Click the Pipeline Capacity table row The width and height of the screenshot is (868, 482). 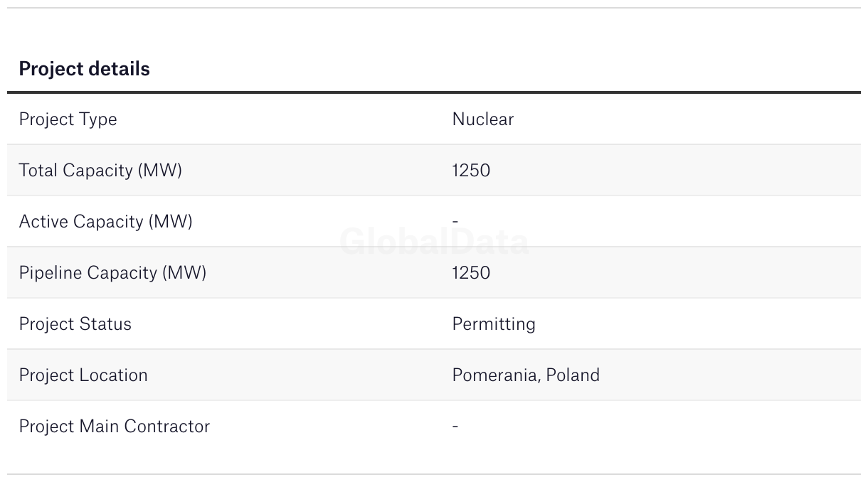point(434,273)
